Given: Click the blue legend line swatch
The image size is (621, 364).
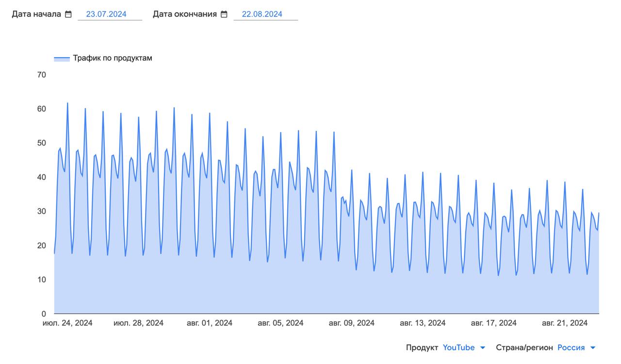Looking at the screenshot, I should click(62, 58).
